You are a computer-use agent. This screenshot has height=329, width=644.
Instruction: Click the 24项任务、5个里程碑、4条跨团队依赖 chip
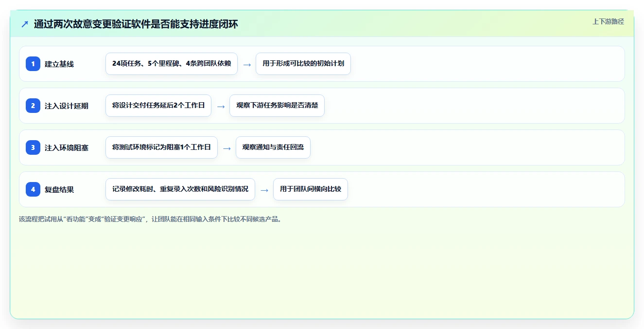click(172, 64)
